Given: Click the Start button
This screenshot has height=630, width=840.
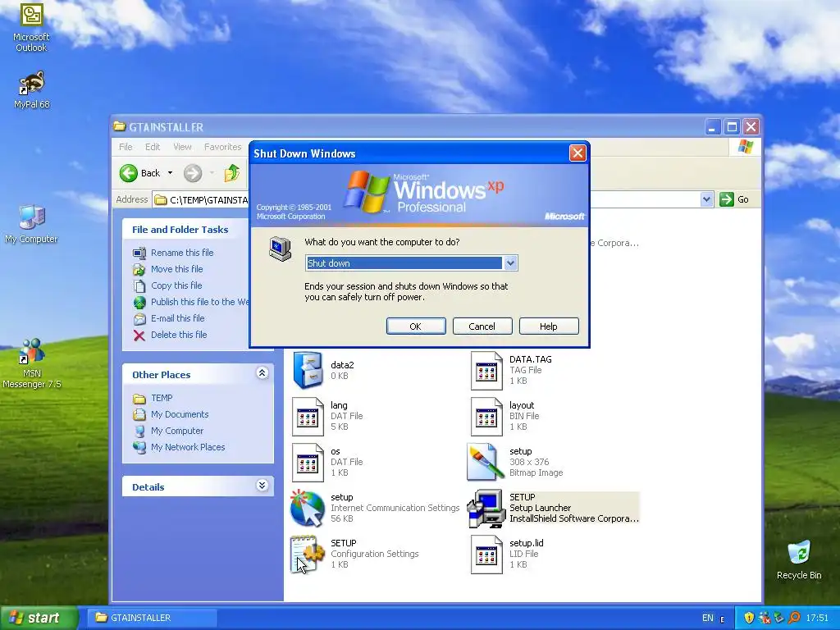Looking at the screenshot, I should point(38,618).
